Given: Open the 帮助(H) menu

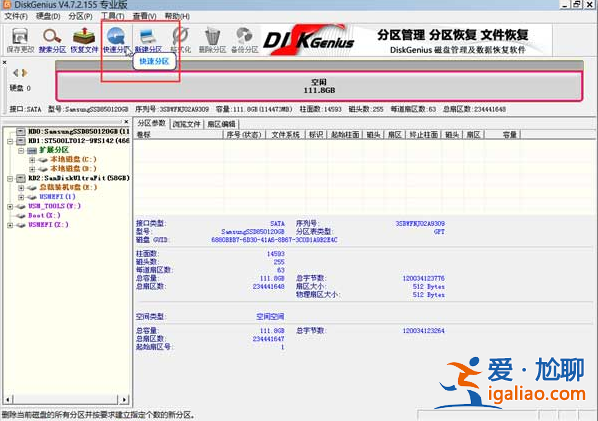Looking at the screenshot, I should tap(177, 16).
